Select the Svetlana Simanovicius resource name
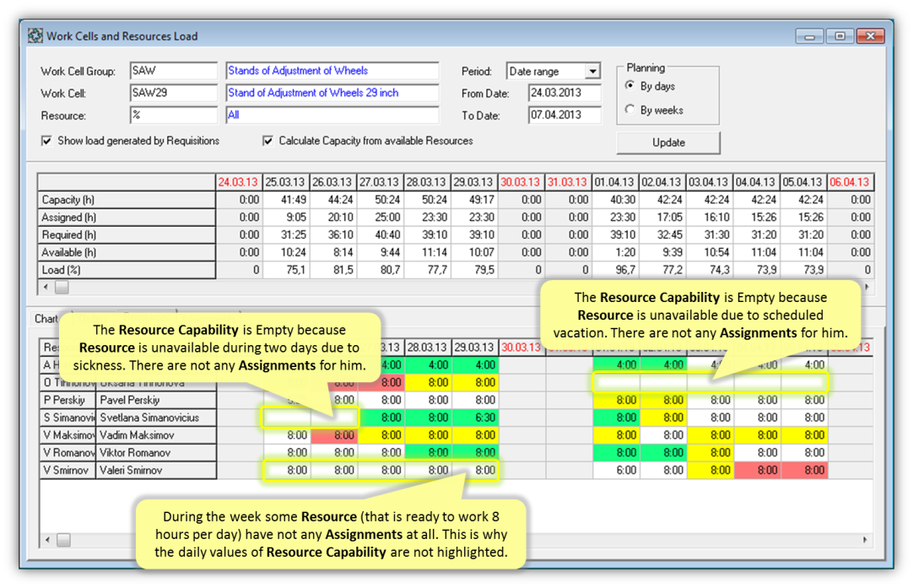This screenshot has height=588, width=913. (x=156, y=418)
